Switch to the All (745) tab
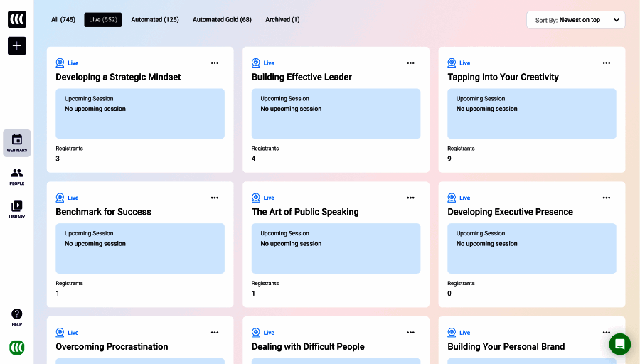640x364 pixels. (x=63, y=20)
